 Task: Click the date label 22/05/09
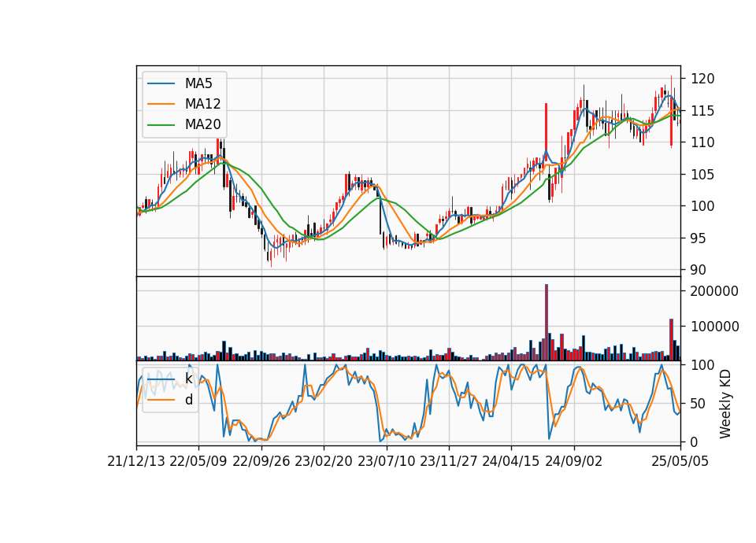[198, 461]
